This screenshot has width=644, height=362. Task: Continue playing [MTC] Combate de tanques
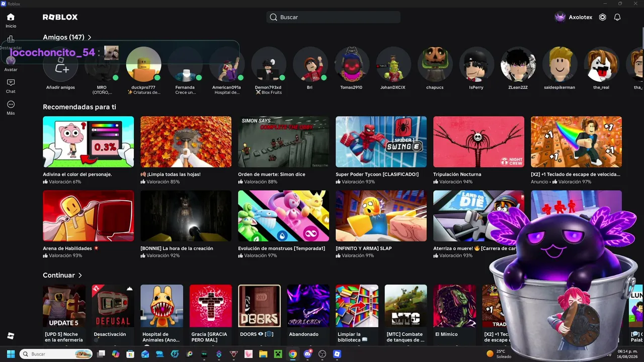click(x=406, y=306)
